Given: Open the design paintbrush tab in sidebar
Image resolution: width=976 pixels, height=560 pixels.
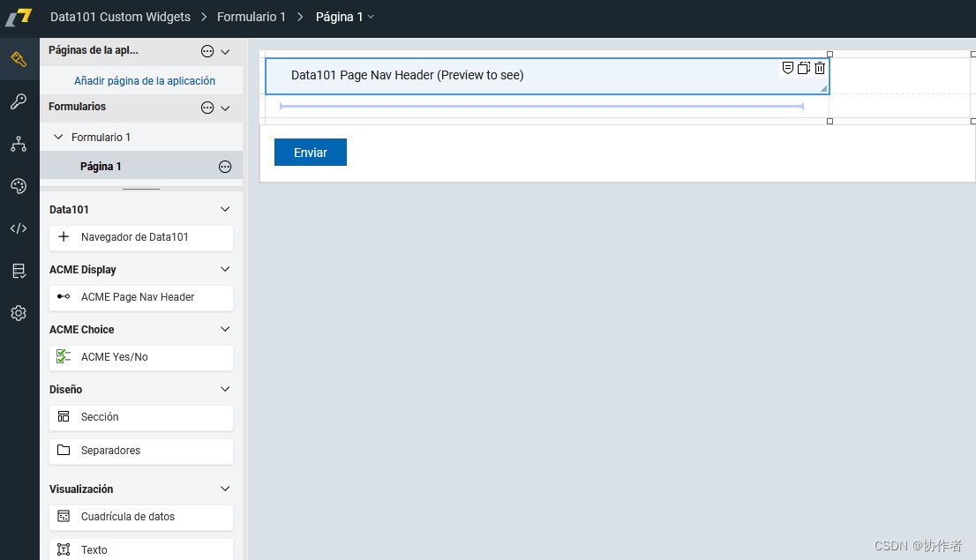Looking at the screenshot, I should [19, 60].
